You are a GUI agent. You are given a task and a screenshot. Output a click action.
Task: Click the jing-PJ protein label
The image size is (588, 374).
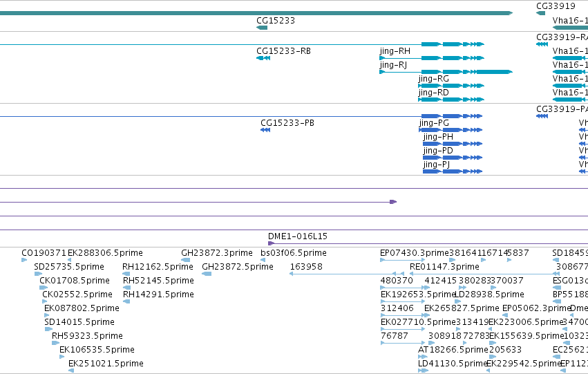pos(437,165)
